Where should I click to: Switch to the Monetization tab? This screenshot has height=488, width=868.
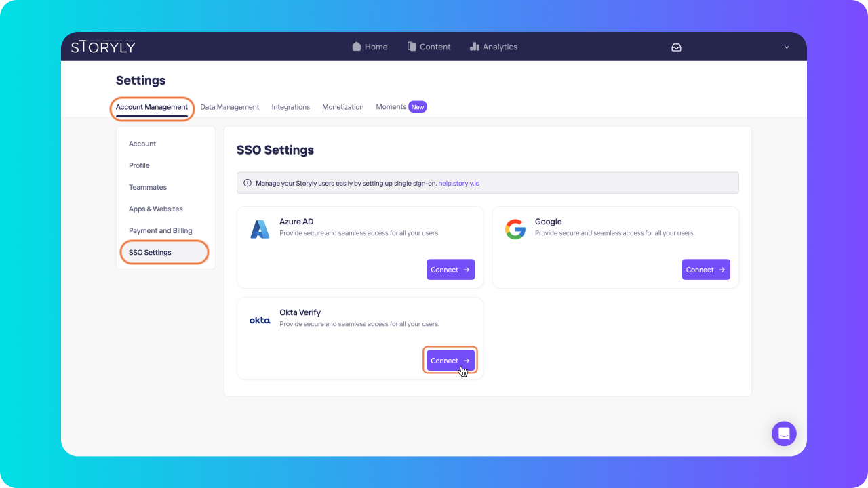[343, 107]
